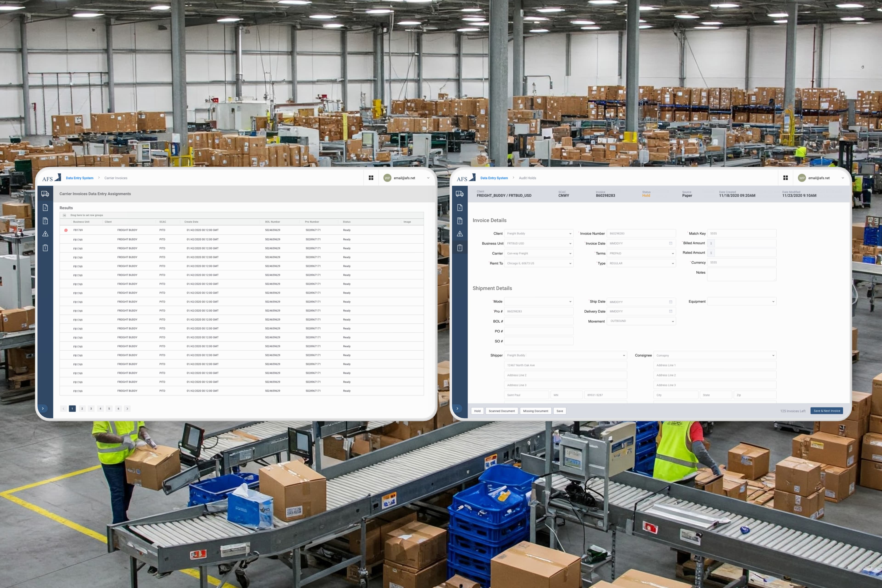Open Business Unit dropdown showing FRTBUD USD
The width and height of the screenshot is (882, 588).
click(x=538, y=243)
